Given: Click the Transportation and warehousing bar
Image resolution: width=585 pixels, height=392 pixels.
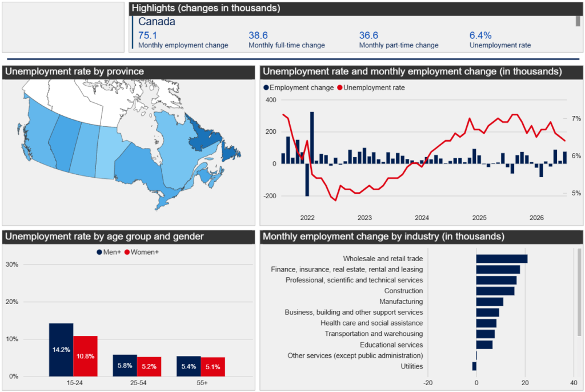Looking at the screenshot, I should click(x=486, y=334).
